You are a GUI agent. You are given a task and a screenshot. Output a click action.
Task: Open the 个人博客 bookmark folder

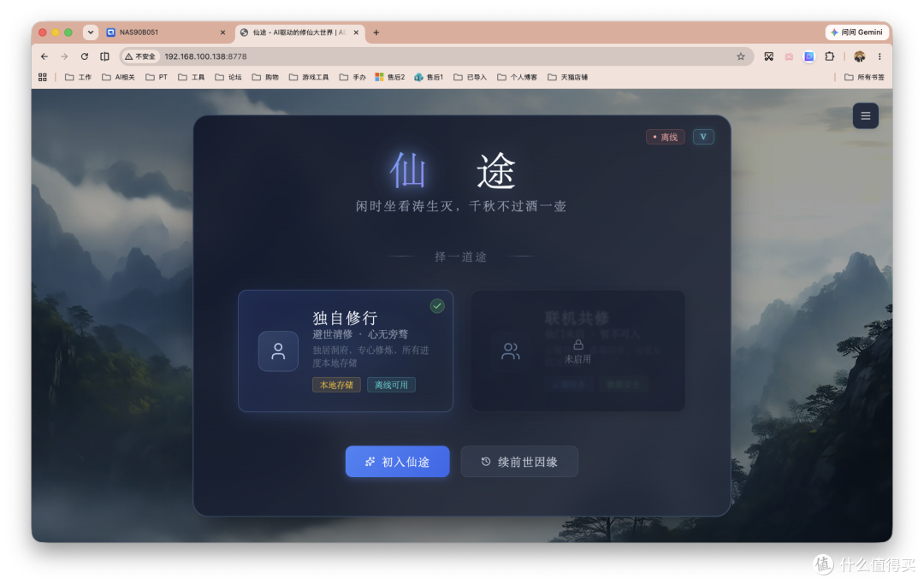(518, 77)
